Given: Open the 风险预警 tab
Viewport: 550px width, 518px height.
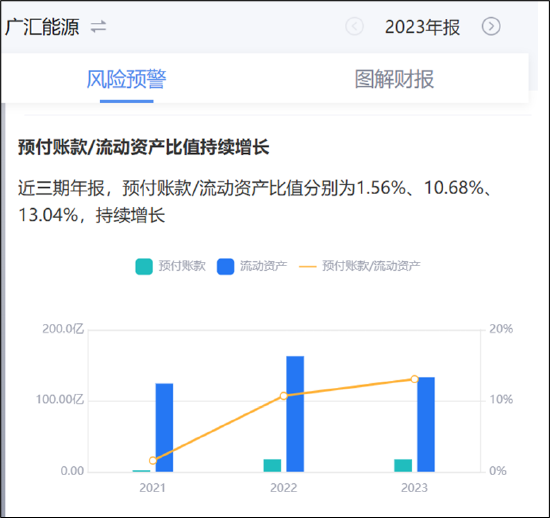Looking at the screenshot, I should pos(127,79).
